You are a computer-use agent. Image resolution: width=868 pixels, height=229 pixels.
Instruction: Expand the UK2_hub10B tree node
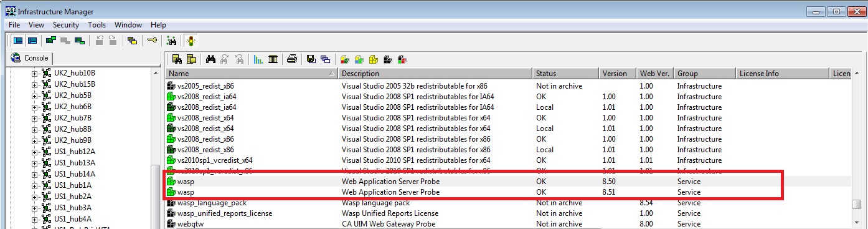tap(35, 74)
